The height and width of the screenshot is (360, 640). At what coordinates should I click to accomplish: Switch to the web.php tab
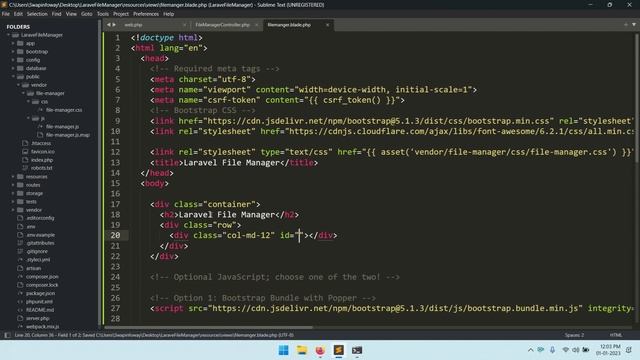click(133, 25)
